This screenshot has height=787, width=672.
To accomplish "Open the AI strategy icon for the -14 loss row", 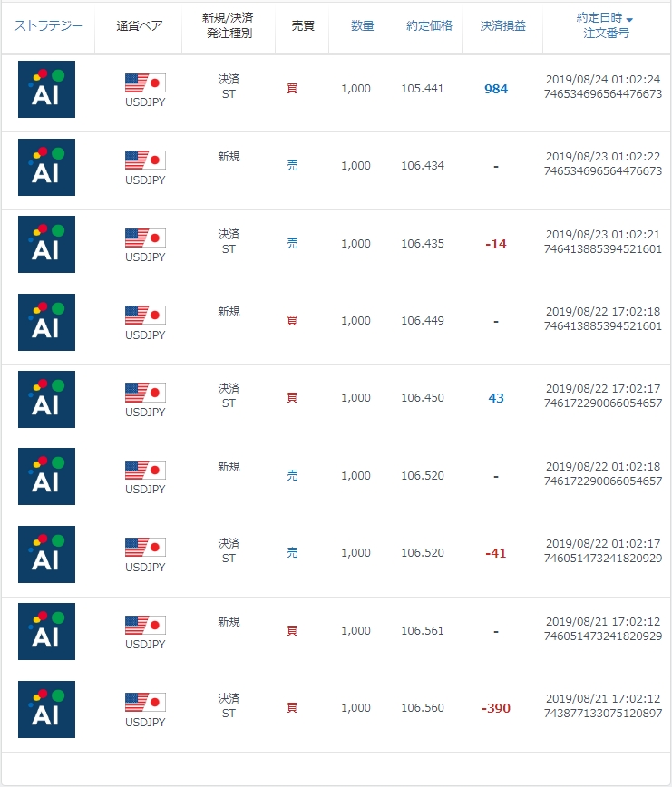I will coord(46,244).
